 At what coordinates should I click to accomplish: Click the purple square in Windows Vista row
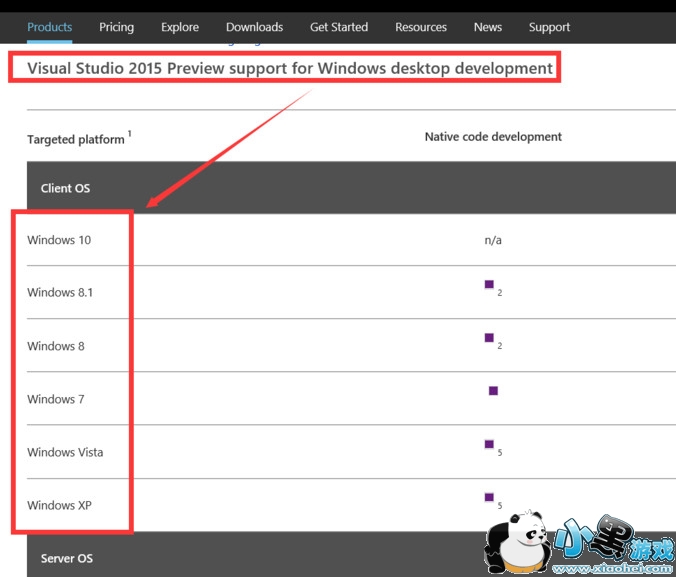pyautogui.click(x=489, y=444)
